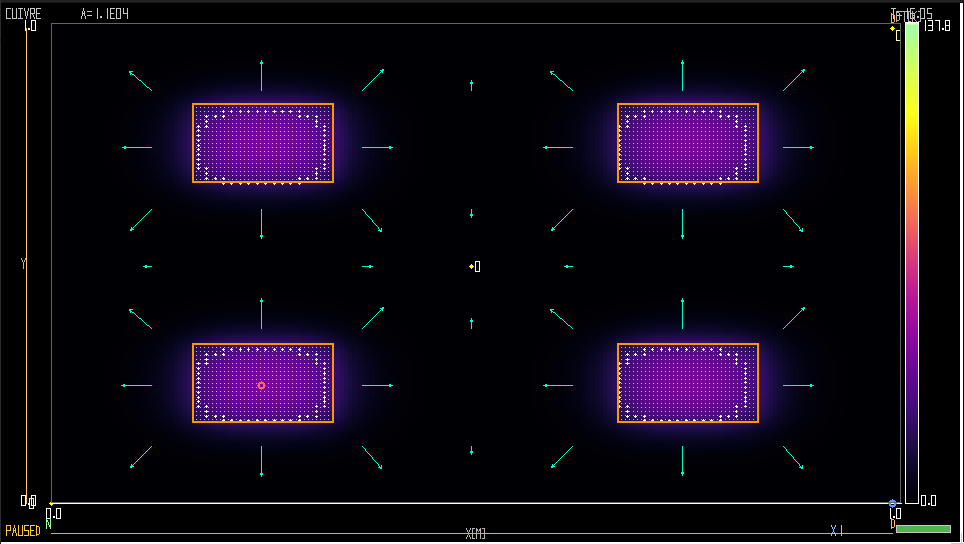Click the blue circle marker on the X axis
Image resolution: width=964 pixels, height=544 pixels.
[892, 503]
